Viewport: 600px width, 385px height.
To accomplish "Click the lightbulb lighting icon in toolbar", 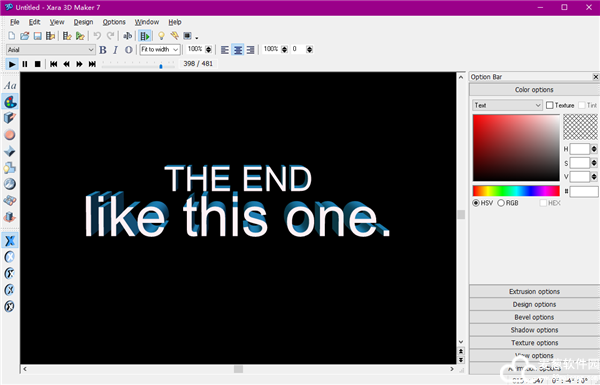I will 161,36.
